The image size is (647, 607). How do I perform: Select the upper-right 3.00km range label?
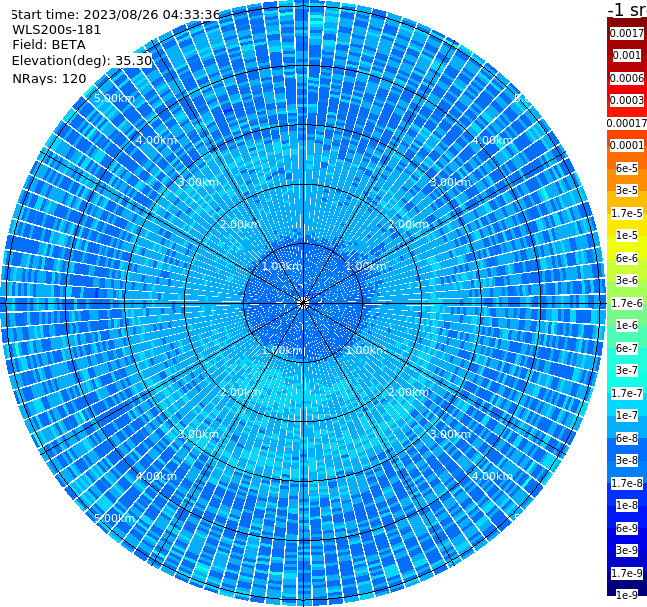[450, 182]
